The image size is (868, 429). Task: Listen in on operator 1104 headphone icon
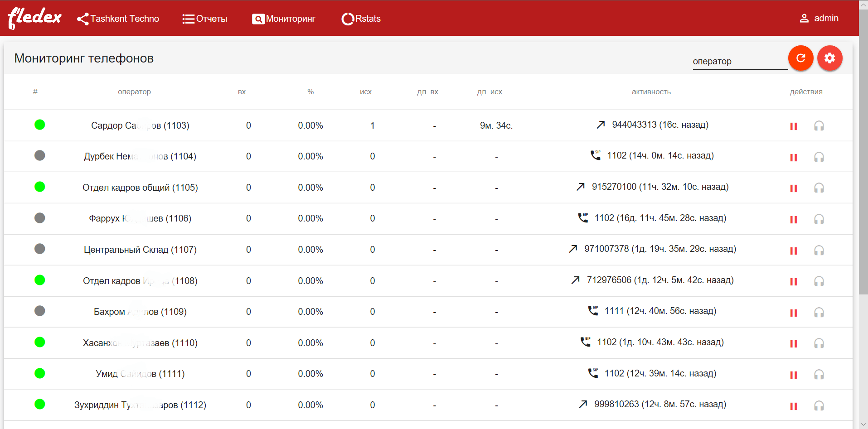819,157
